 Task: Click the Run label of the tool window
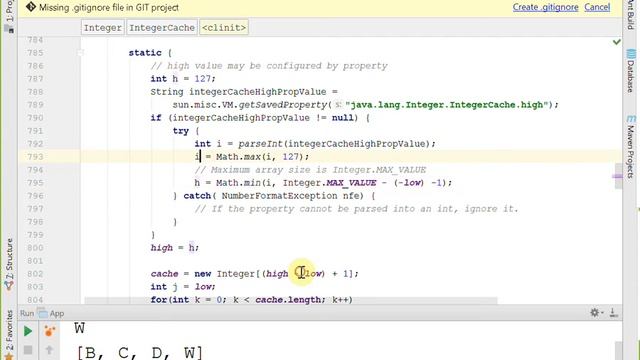(x=27, y=313)
